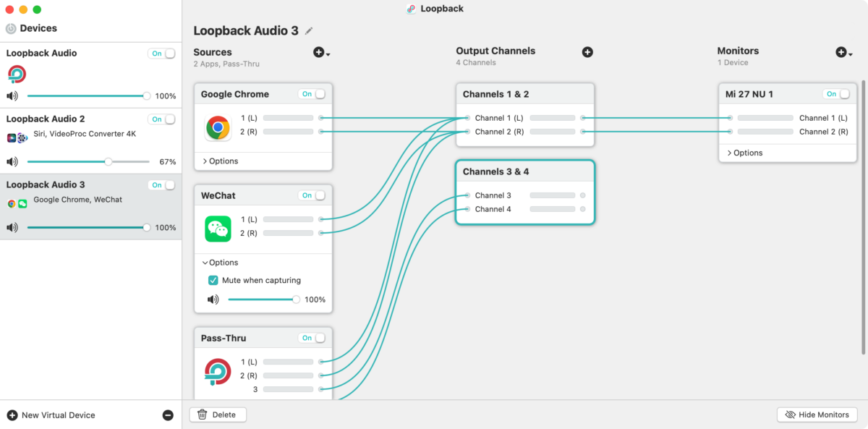Click the speaker icon beside the 67% slider
The height and width of the screenshot is (429, 868).
tap(12, 161)
